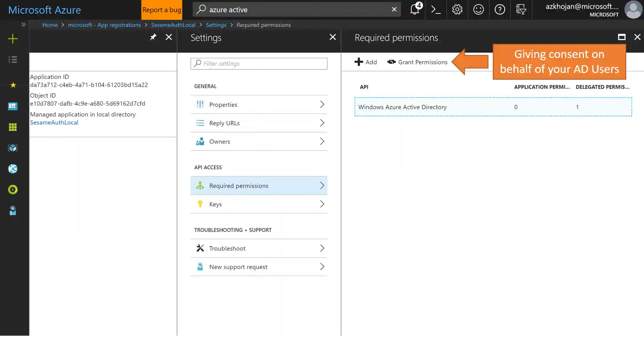
Task: Create a resource with green plus icon
Action: pos(13,39)
